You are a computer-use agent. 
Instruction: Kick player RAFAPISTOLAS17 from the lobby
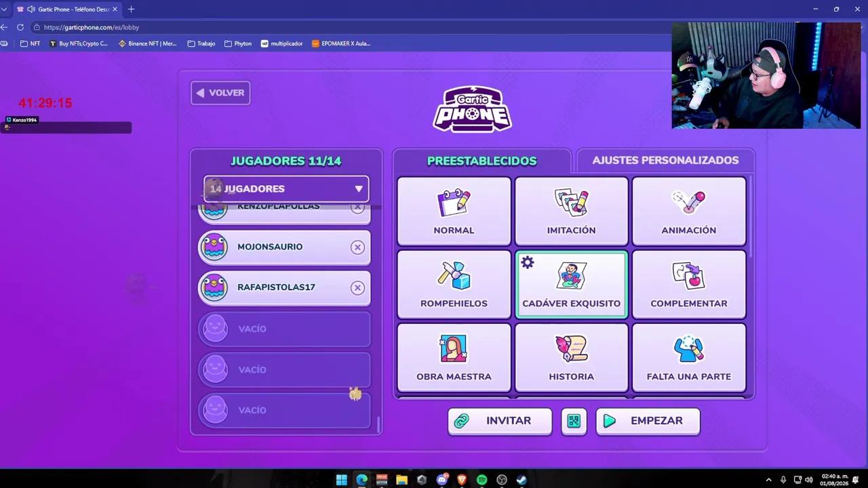coord(357,287)
